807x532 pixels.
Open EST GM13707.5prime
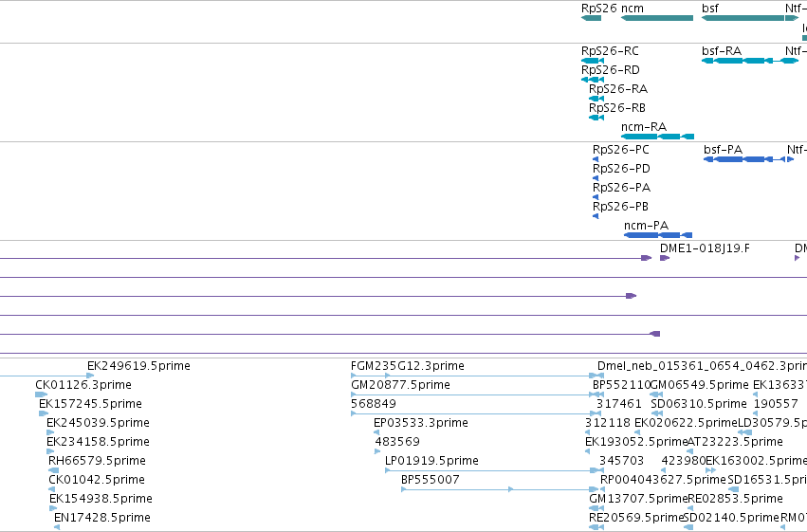pyautogui.click(x=639, y=499)
